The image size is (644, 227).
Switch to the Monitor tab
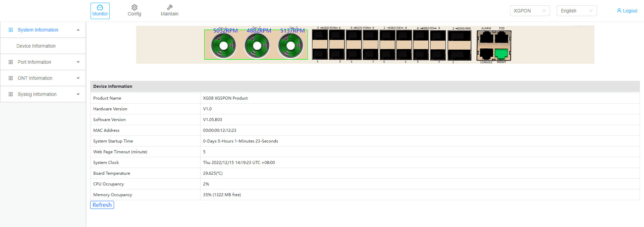click(x=100, y=11)
